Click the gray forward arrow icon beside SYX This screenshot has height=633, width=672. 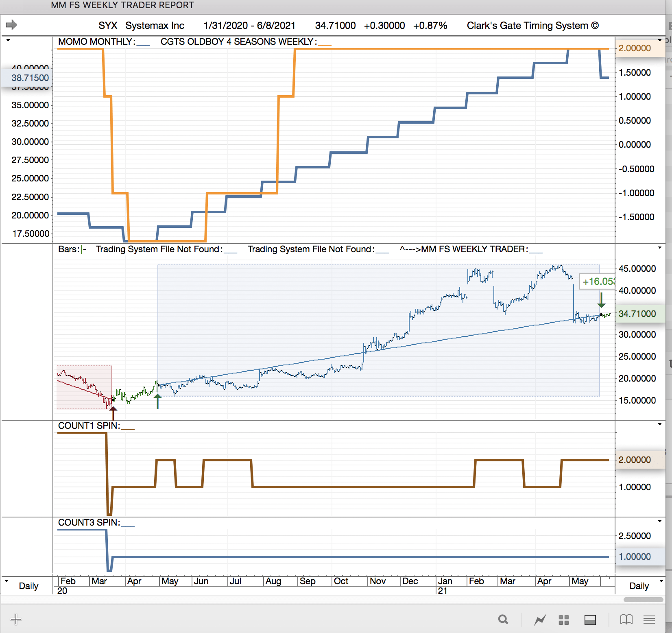pyautogui.click(x=11, y=25)
